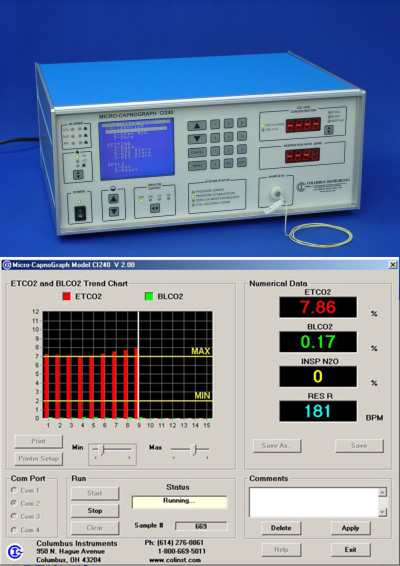Click the Comments box scroll up arrow
400x566 pixels.
pos(383,492)
